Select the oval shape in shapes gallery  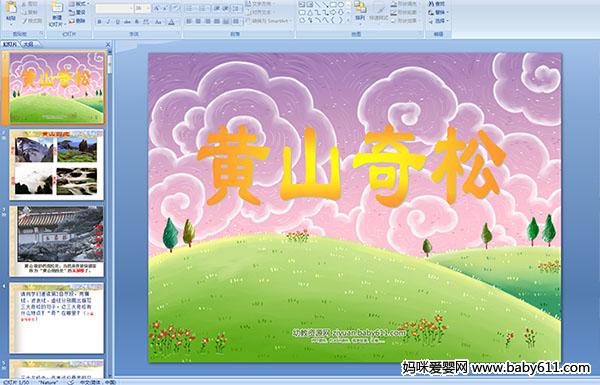click(341, 4)
